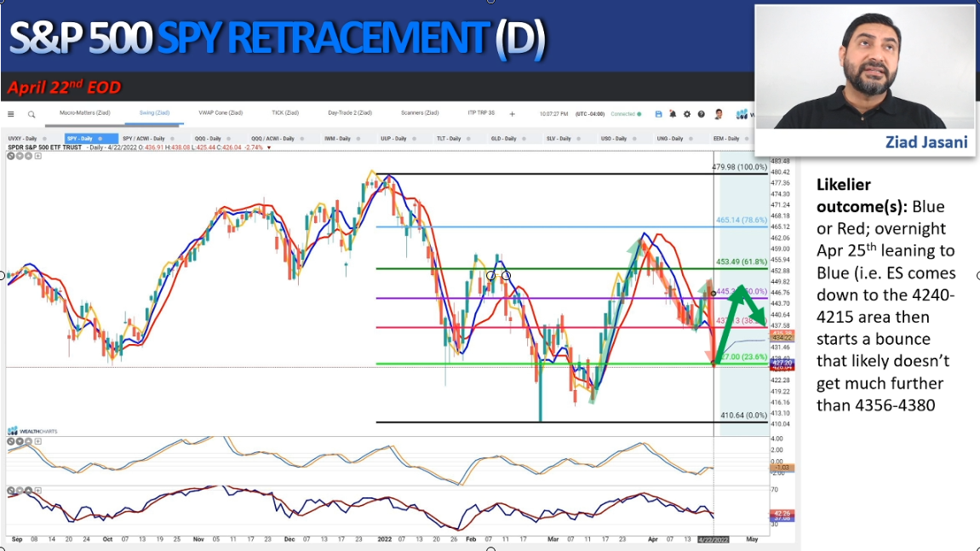Click the dot on the UVXY - Daily tab
Image resolution: width=980 pixels, height=551 pixels.
point(44,139)
